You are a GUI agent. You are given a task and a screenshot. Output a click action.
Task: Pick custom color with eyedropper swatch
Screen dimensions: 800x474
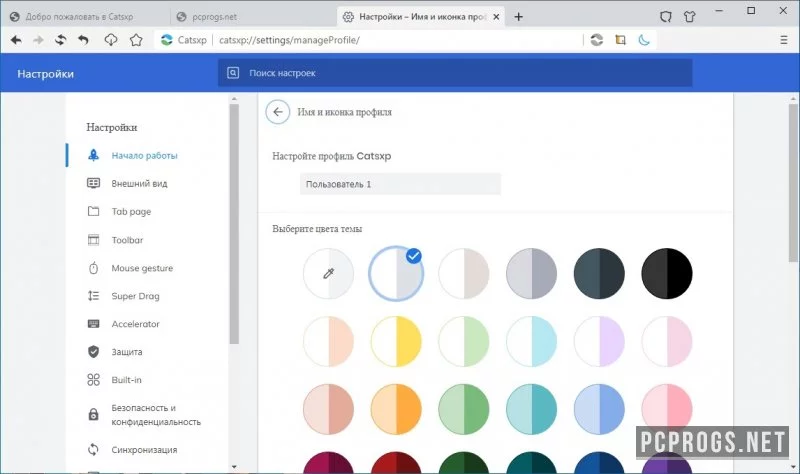(328, 273)
